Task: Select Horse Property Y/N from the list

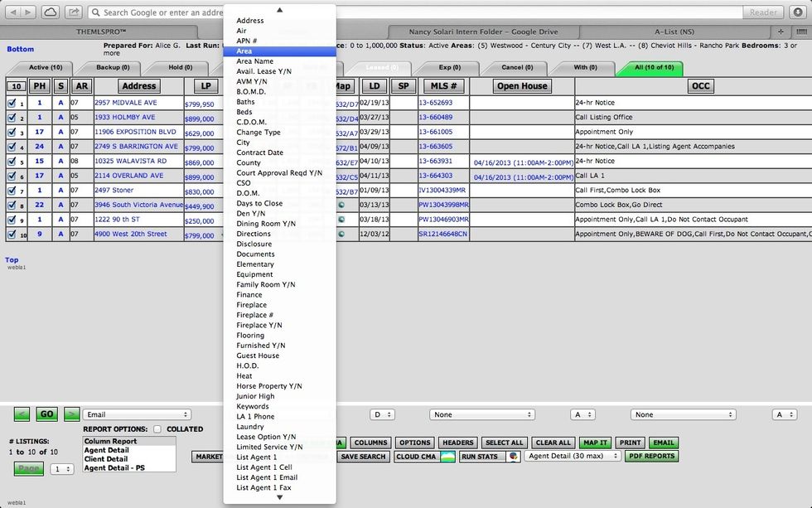Action: coord(280,386)
